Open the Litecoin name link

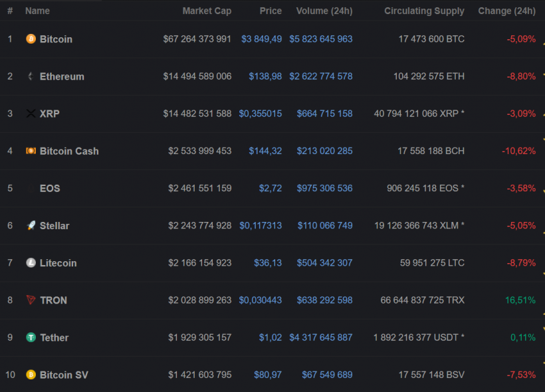[x=58, y=263]
